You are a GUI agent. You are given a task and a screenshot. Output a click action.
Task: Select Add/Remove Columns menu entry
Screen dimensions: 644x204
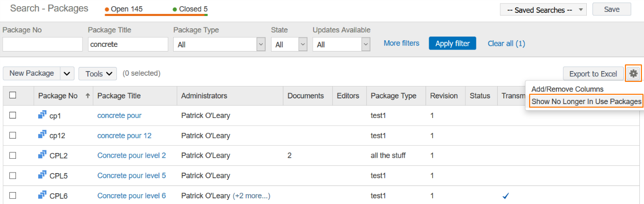(567, 89)
